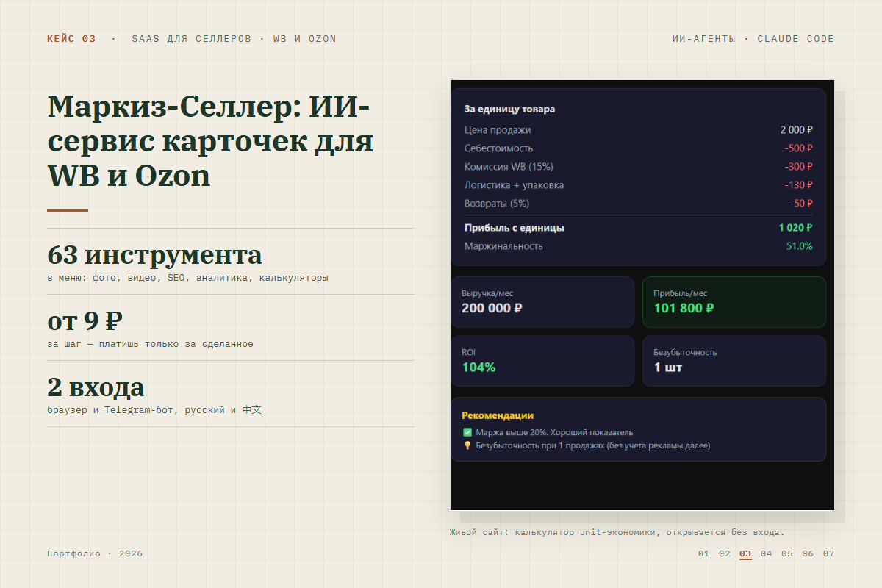Click 'Безубыточность при 1 продажах' recommendation text

(x=593, y=445)
